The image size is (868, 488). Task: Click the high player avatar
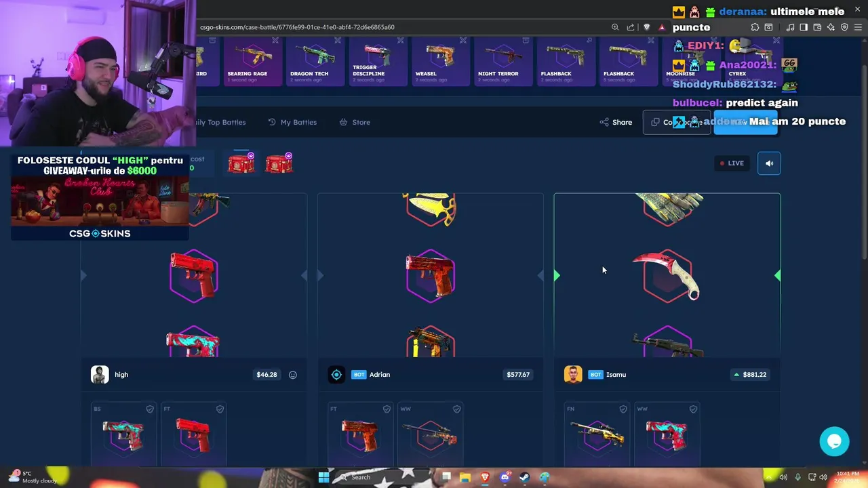[100, 375]
